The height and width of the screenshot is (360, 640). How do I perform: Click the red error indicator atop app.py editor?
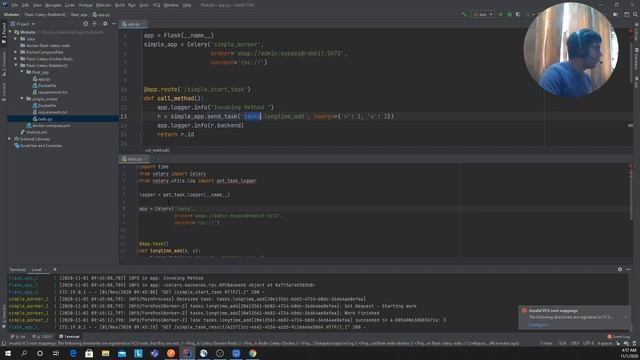coord(631,31)
